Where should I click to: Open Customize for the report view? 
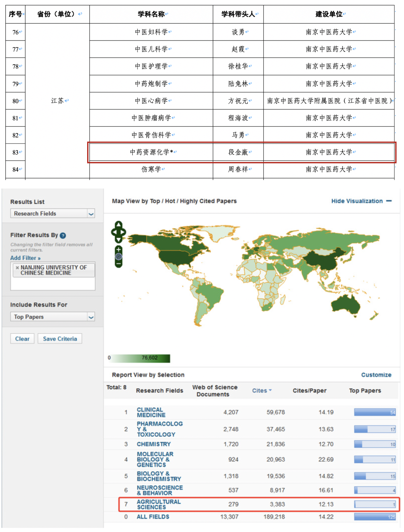(376, 375)
